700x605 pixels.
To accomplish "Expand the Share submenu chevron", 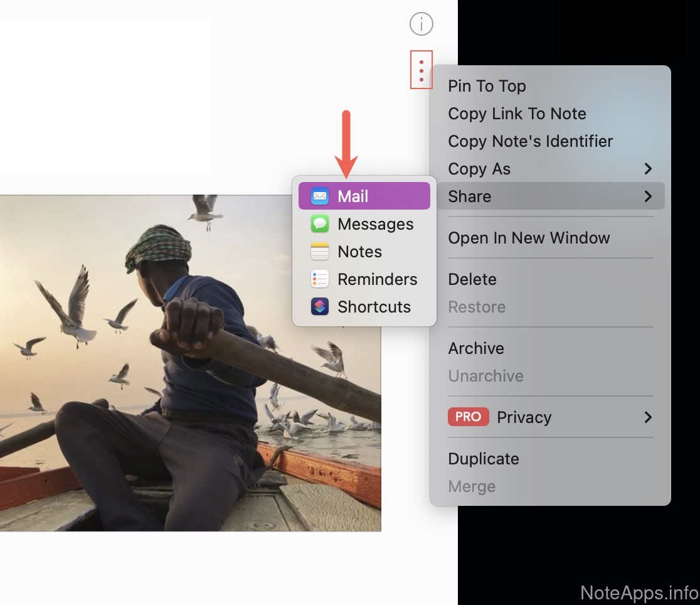I will [x=648, y=196].
